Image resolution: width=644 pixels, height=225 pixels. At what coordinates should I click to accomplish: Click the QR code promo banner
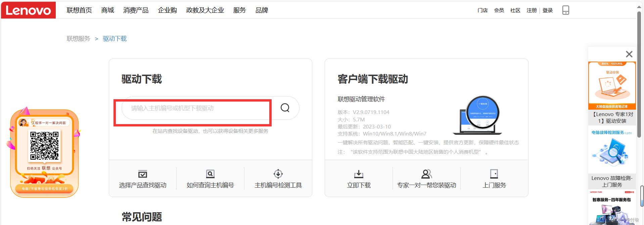(x=44, y=152)
